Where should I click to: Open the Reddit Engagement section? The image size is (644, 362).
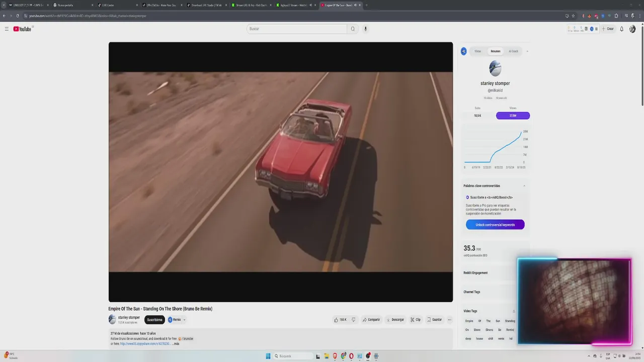coord(475,273)
